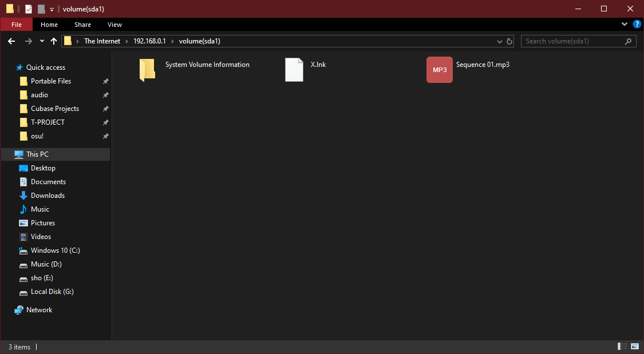Screen dimensions: 644x354
Task: Click the pin icon next to Cubase Projects
Action: point(105,109)
